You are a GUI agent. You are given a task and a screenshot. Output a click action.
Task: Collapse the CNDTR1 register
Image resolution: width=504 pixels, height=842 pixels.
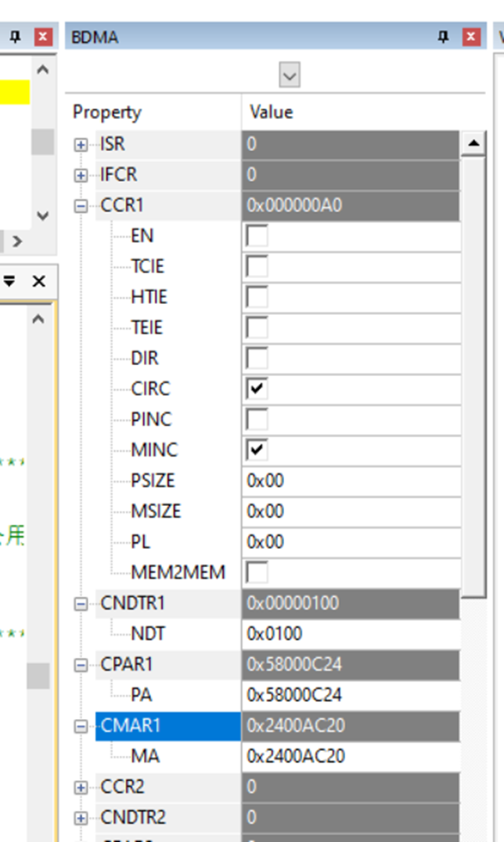coord(81,604)
